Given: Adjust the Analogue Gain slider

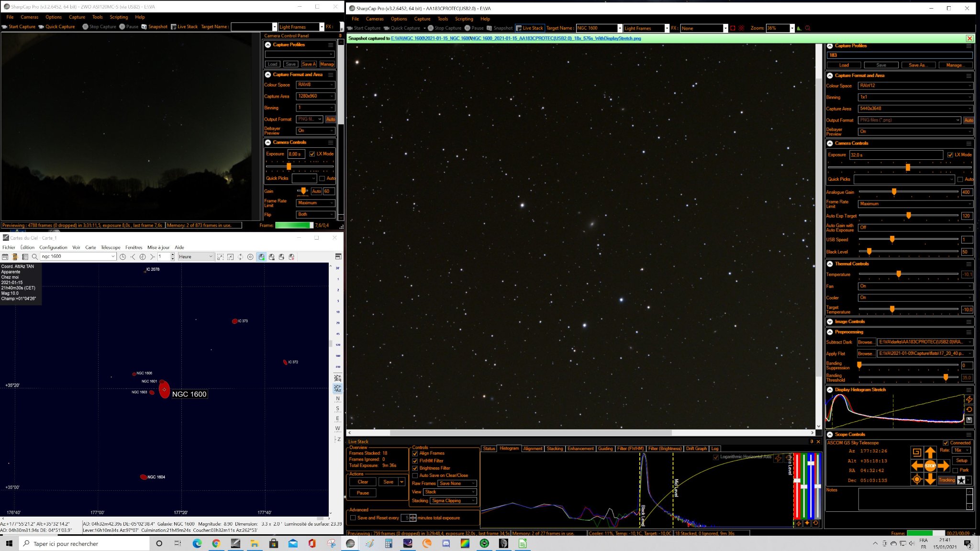Looking at the screenshot, I should tap(893, 192).
